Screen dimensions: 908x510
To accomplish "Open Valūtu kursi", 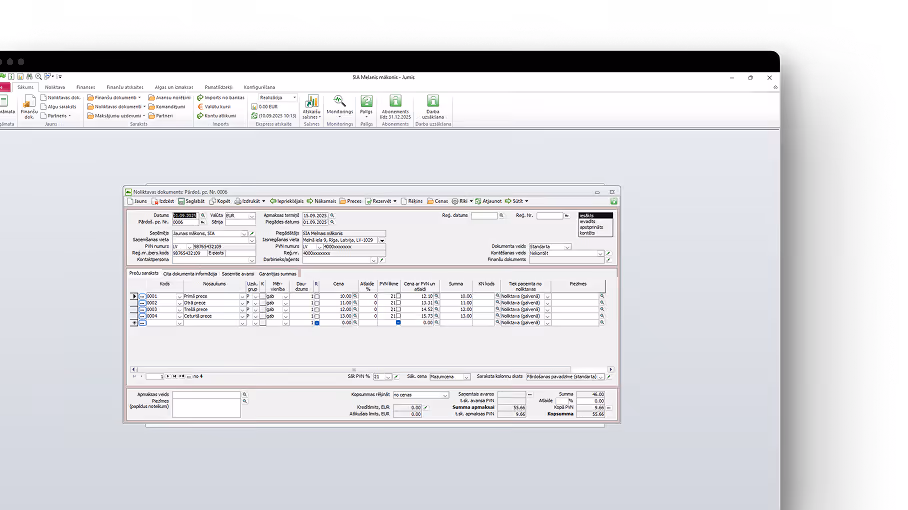I will click(214, 107).
